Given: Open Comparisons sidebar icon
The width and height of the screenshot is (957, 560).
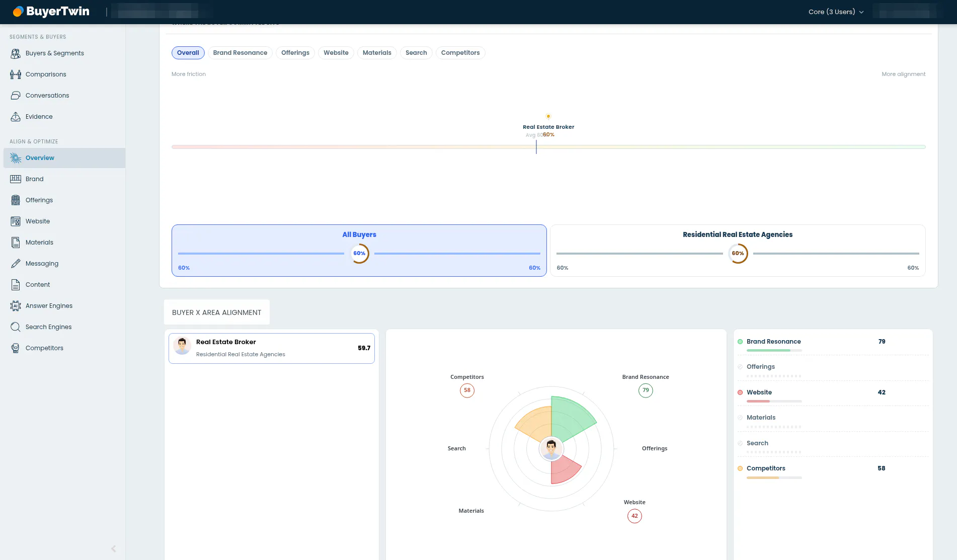Looking at the screenshot, I should 16,74.
